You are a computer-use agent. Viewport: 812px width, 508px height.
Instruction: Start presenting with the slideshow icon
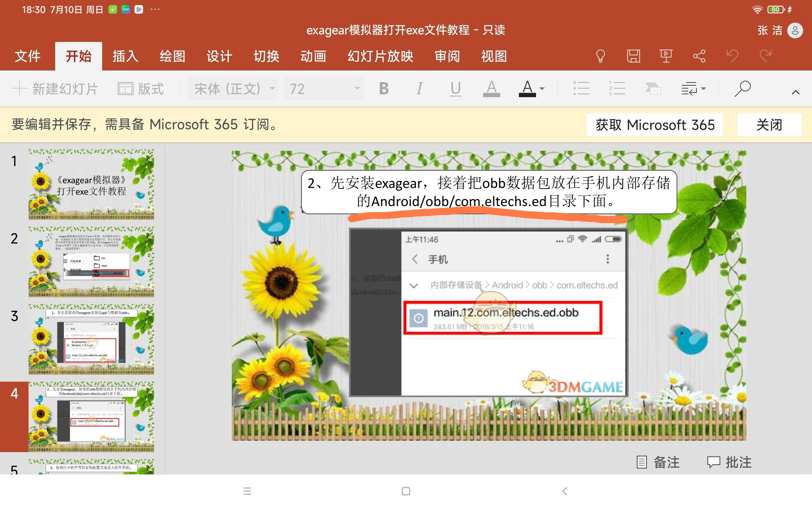[666, 56]
